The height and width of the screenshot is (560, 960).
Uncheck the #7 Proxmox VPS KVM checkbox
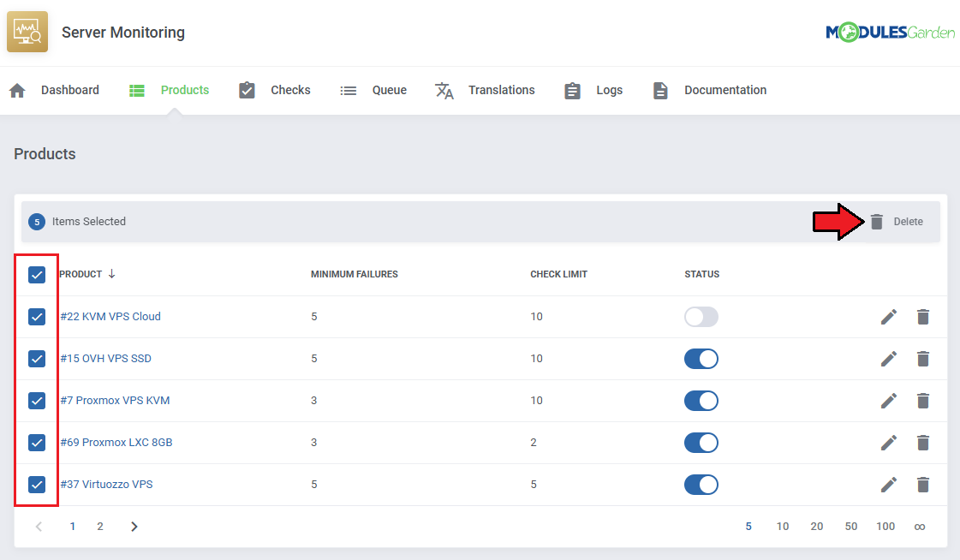(x=37, y=401)
